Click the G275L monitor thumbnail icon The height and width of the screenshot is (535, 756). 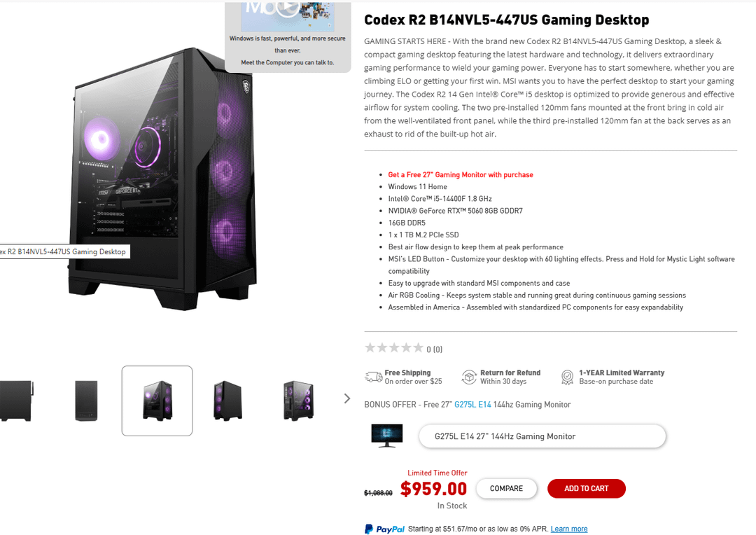tap(386, 436)
